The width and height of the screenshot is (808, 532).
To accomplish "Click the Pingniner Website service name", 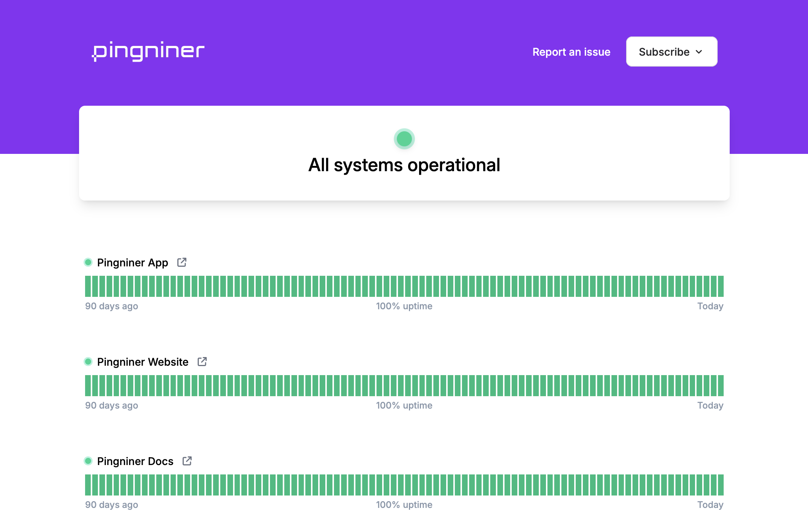I will [x=143, y=362].
